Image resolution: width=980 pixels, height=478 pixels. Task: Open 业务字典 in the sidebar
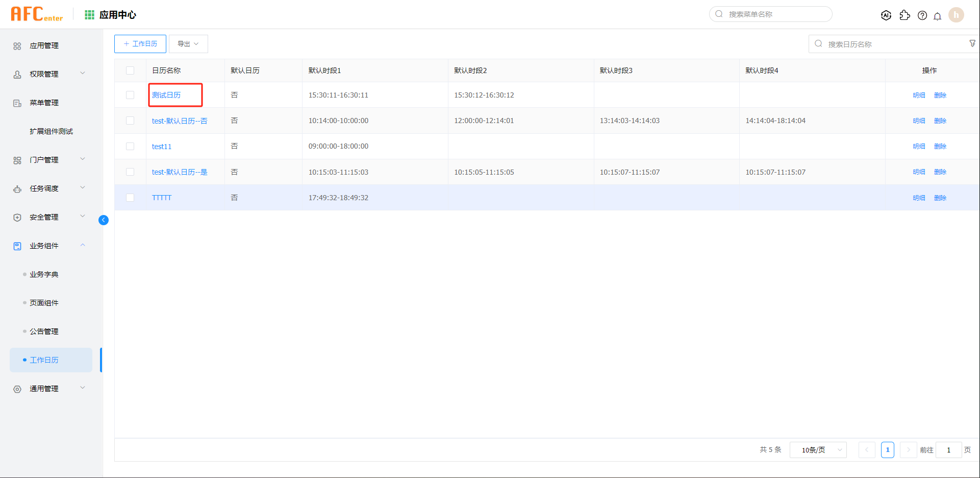click(x=44, y=274)
